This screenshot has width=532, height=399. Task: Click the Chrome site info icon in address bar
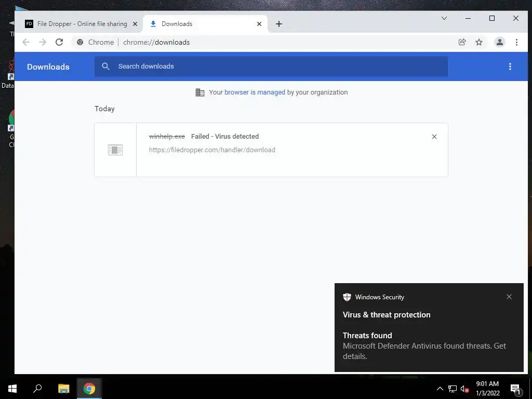[x=80, y=42]
